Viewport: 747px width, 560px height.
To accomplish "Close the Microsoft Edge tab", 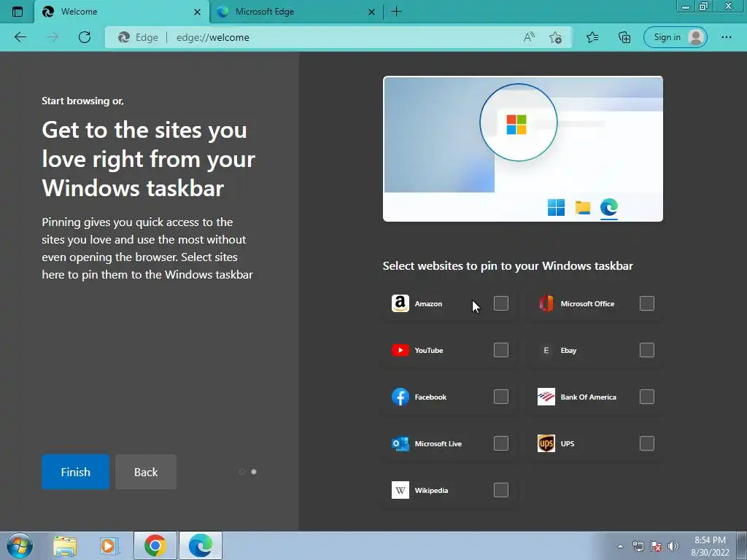I will click(x=371, y=12).
